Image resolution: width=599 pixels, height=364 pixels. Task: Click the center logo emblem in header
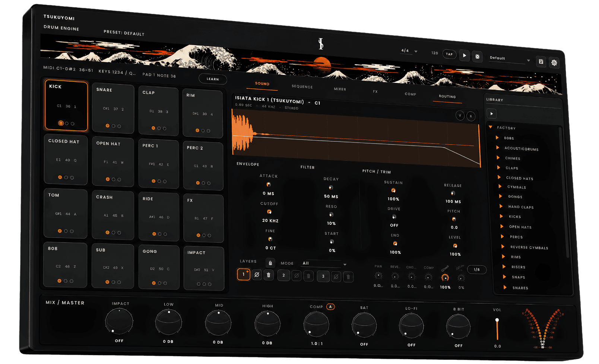click(321, 44)
